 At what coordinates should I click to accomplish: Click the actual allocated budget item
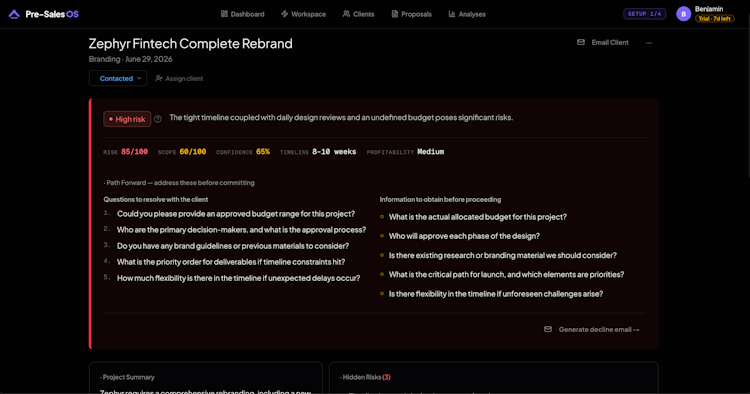tap(478, 217)
